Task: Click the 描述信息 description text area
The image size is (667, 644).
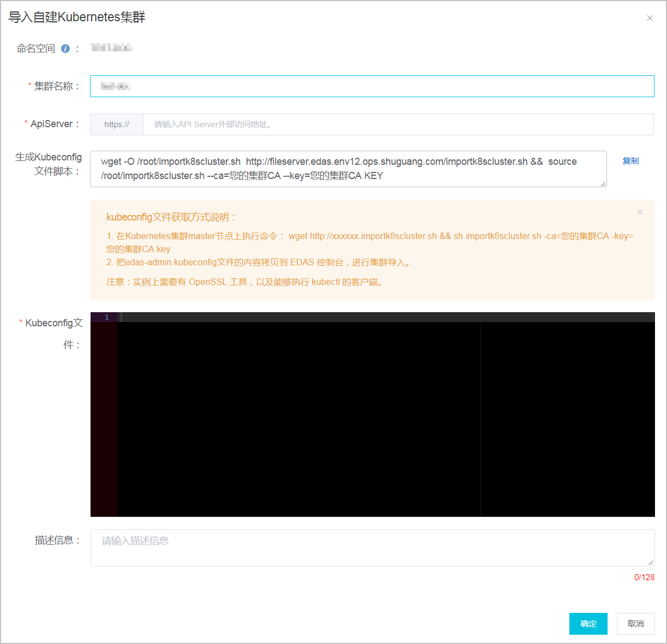Action: click(x=371, y=547)
